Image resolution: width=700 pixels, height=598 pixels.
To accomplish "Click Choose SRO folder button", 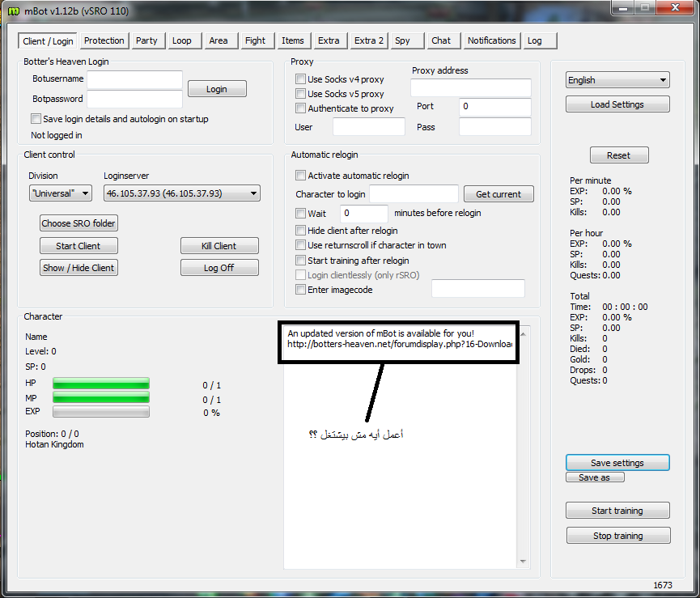I will click(x=78, y=223).
